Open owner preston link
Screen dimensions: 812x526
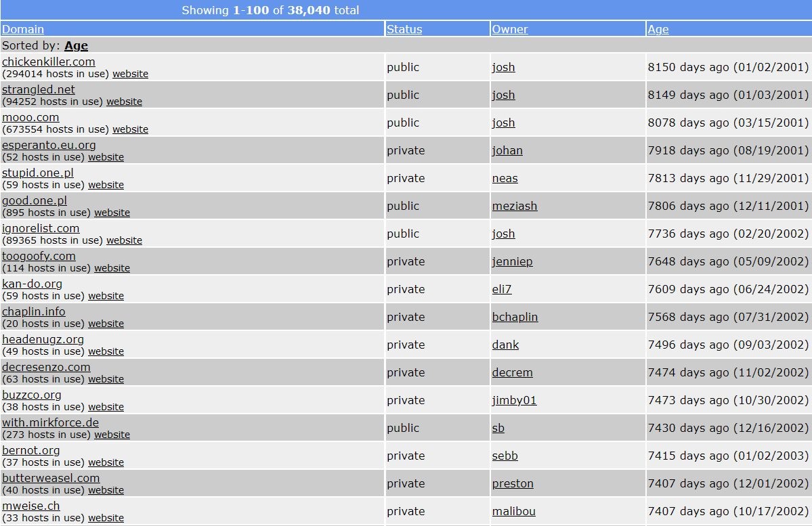point(513,483)
